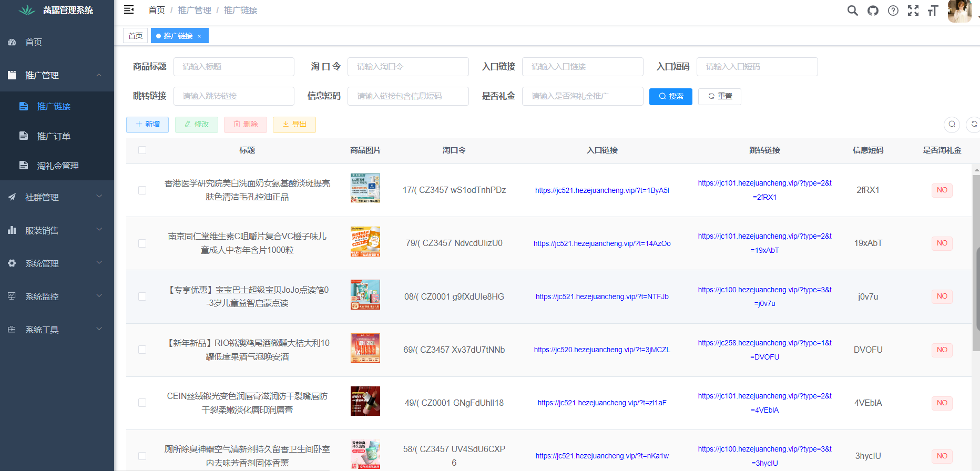Open product image for RIO锐澳鸡尾酒 row

pyautogui.click(x=365, y=348)
